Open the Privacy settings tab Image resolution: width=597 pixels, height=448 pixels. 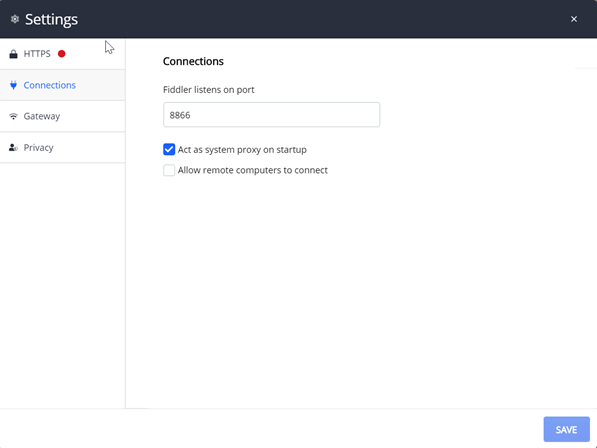[62, 148]
